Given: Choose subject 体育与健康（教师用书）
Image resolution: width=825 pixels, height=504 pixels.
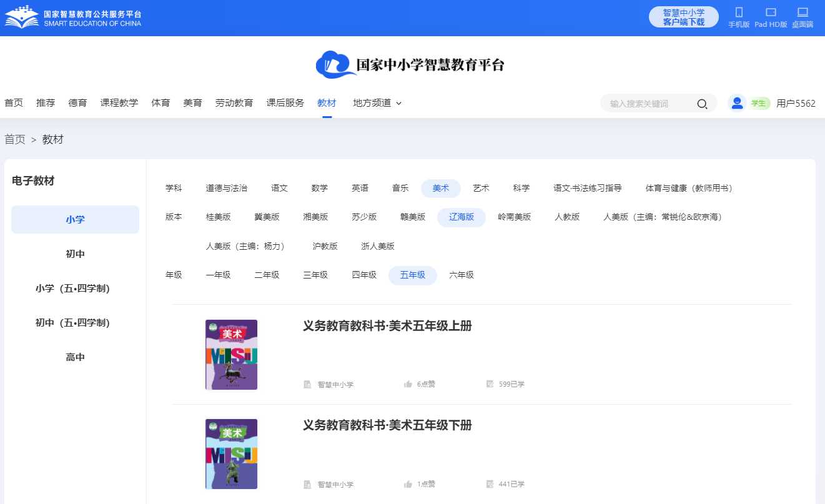Looking at the screenshot, I should [x=689, y=188].
